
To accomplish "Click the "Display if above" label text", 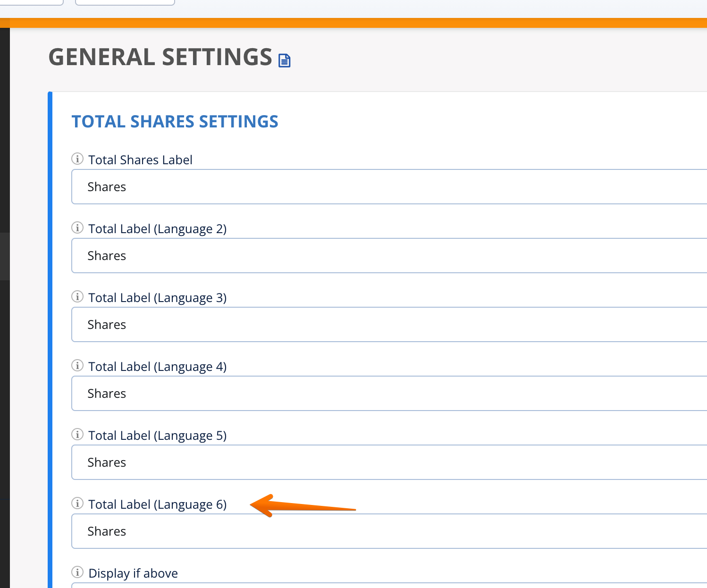I will click(133, 573).
